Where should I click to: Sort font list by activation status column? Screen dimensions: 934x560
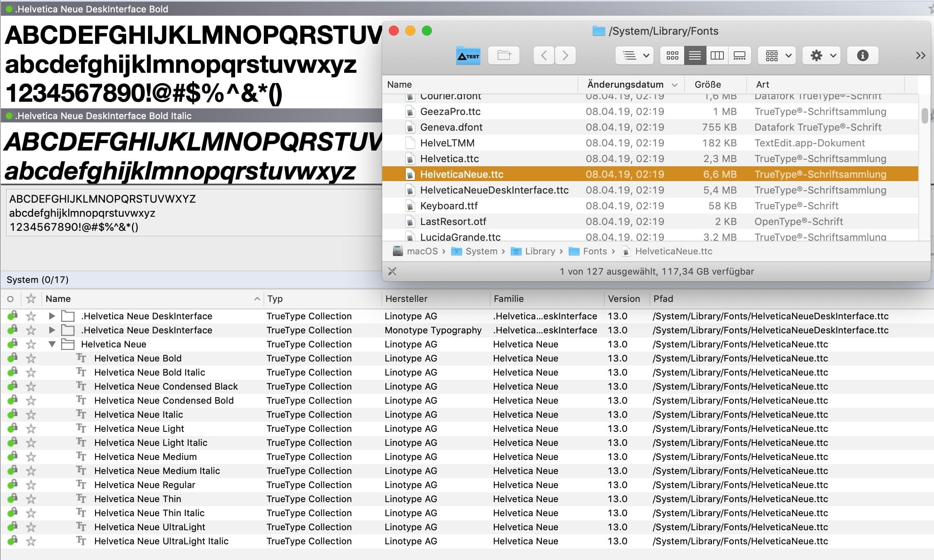click(x=10, y=299)
